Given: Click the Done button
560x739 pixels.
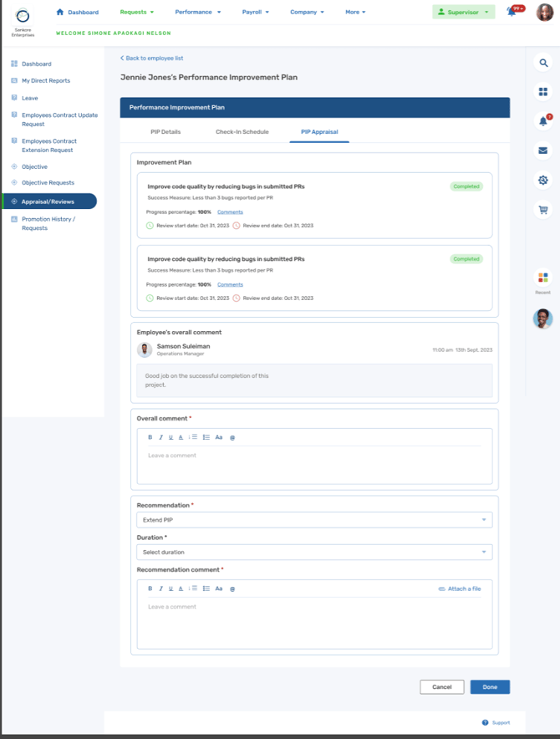Looking at the screenshot, I should [x=490, y=687].
